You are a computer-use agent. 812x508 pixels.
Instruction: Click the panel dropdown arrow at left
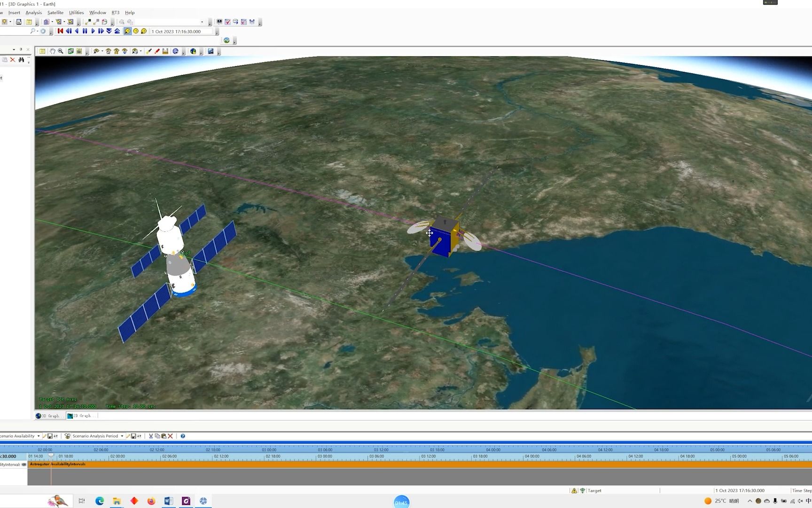point(14,49)
